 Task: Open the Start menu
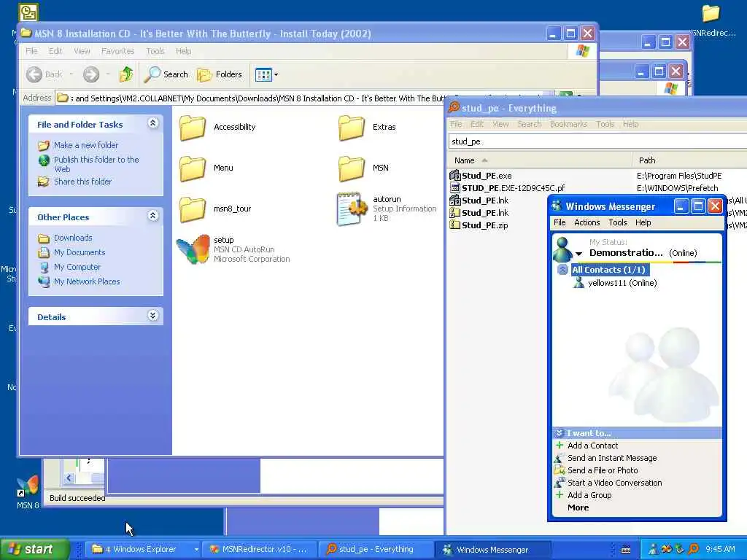(x=35, y=549)
